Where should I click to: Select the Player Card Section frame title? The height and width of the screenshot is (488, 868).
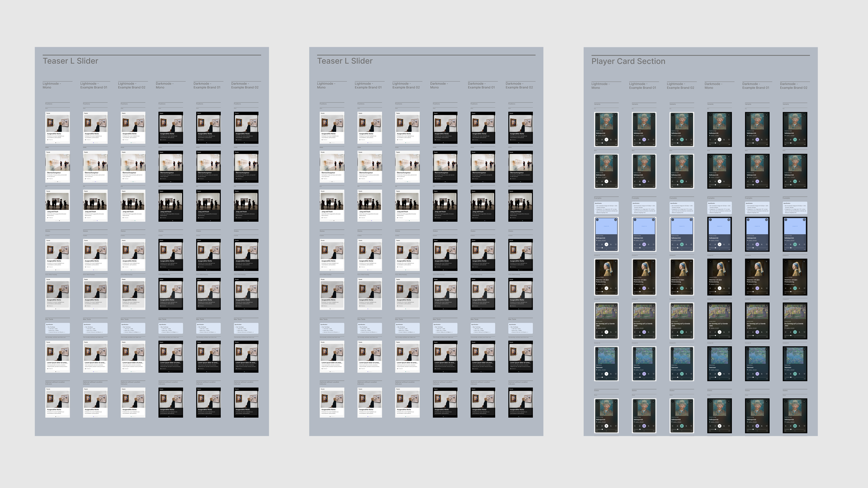click(628, 61)
